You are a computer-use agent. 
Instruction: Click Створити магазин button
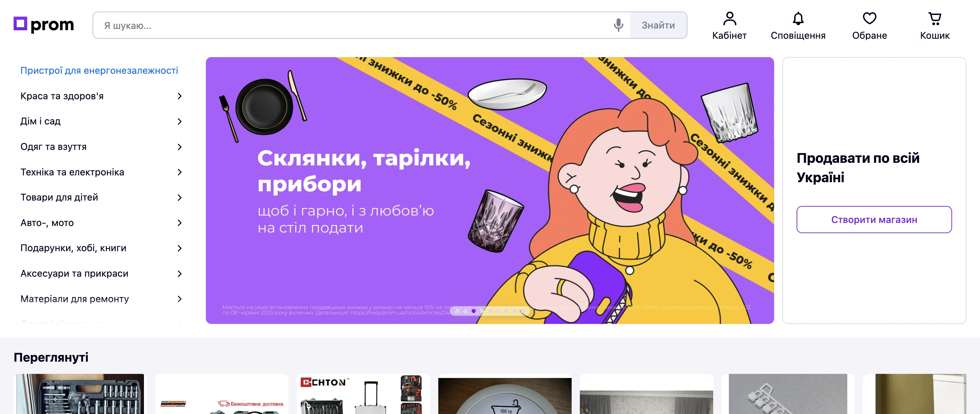coord(874,219)
